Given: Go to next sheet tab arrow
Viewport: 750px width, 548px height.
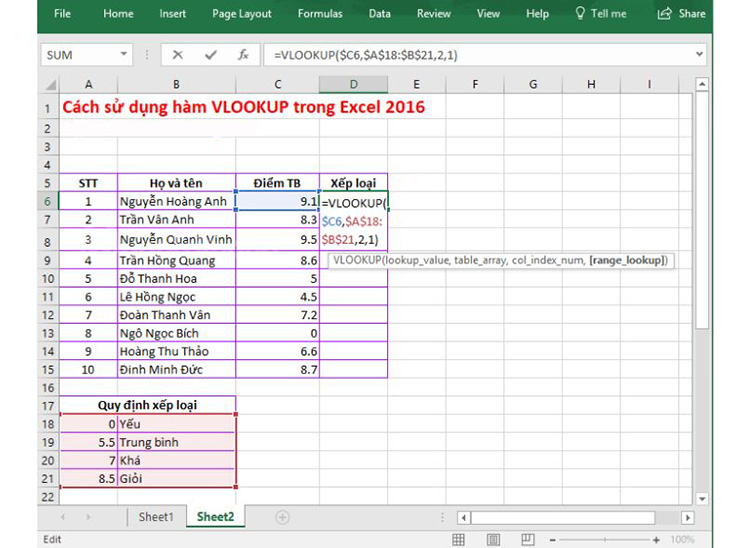Looking at the screenshot, I should [x=88, y=517].
